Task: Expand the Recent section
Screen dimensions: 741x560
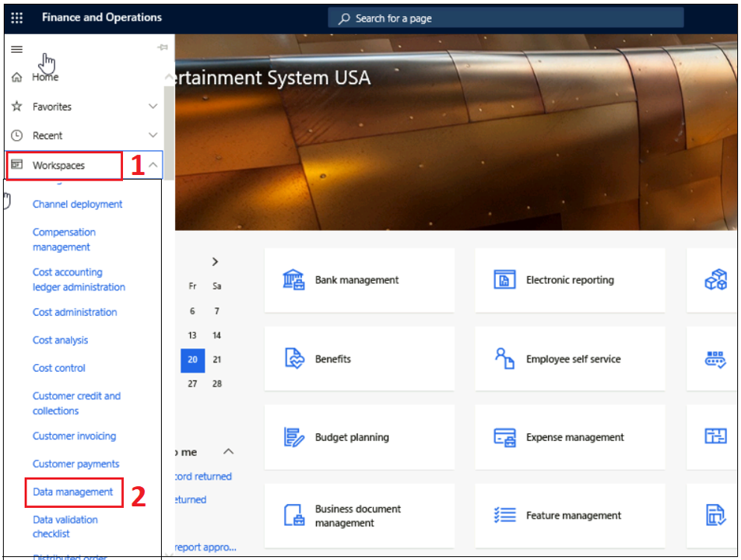Action: (x=153, y=135)
